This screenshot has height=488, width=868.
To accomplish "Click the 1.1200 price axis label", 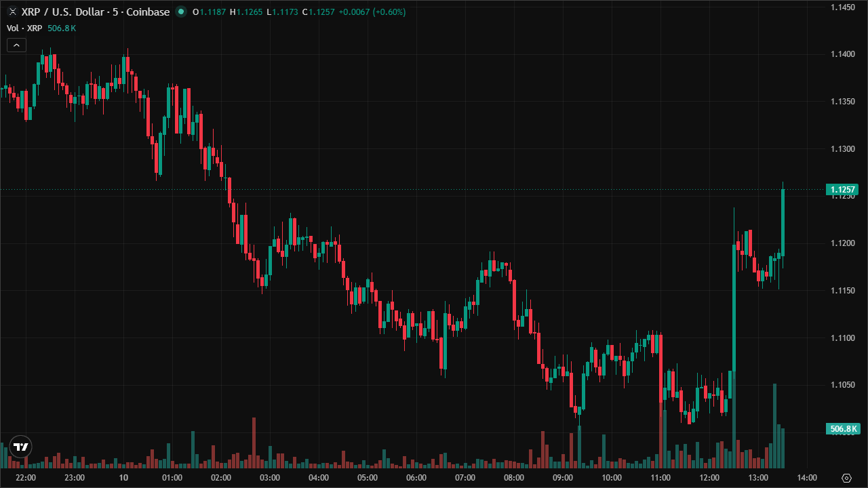I will (843, 243).
